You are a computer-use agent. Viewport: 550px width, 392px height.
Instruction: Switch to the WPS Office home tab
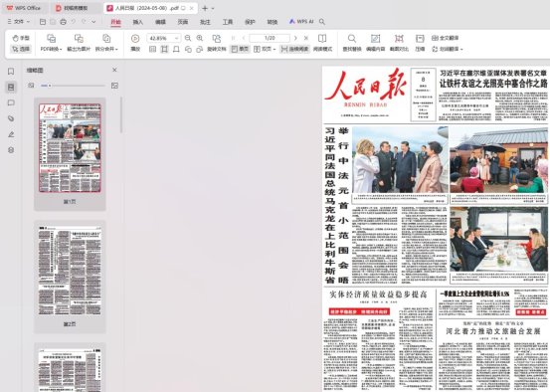click(24, 8)
